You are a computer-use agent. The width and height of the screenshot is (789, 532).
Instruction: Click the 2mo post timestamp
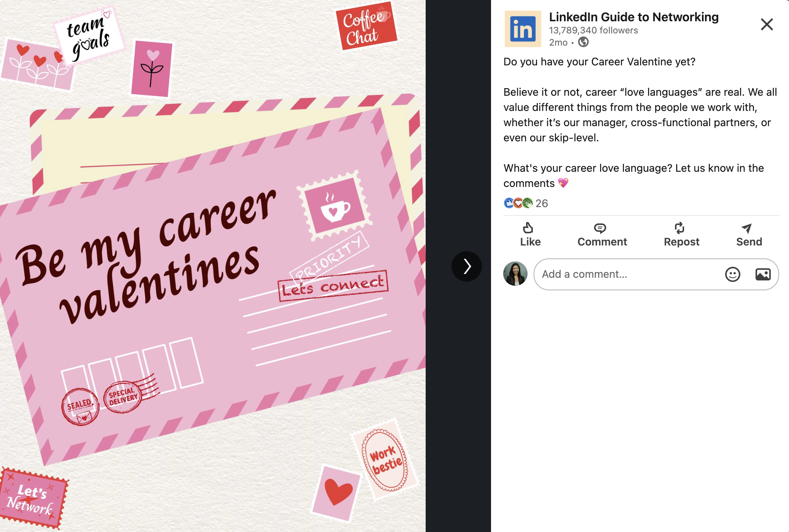pyautogui.click(x=558, y=43)
